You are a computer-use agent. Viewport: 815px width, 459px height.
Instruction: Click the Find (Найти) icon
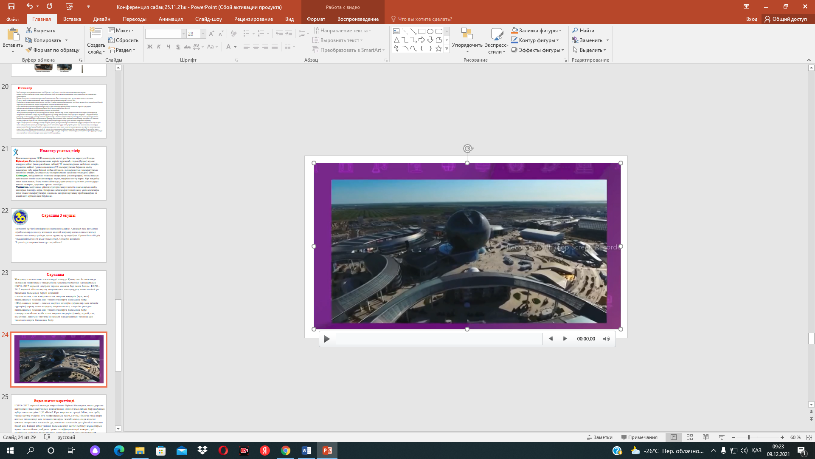[x=584, y=31]
